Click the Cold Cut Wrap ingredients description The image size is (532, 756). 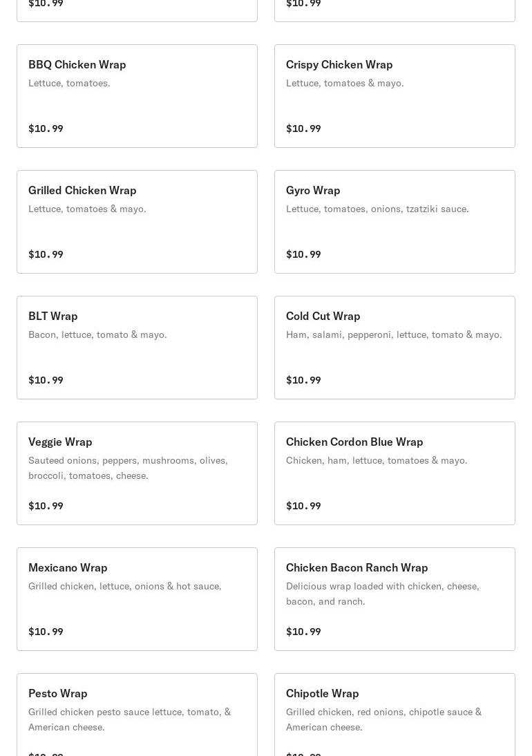(394, 334)
